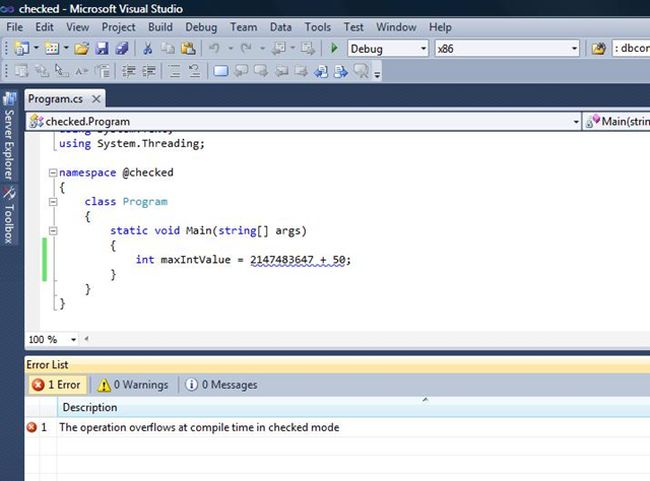The image size is (650, 481).
Task: Click the Redo arrow icon
Action: 246,49
